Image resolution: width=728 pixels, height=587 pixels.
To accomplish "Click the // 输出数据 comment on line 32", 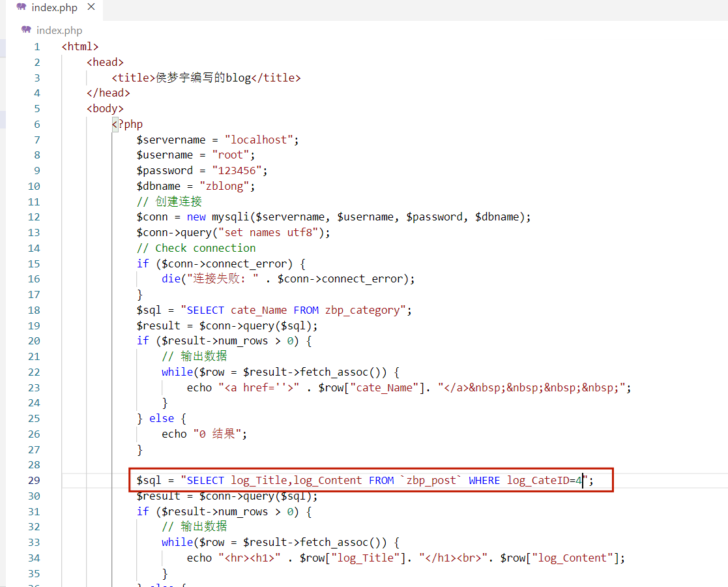I will 194,526.
